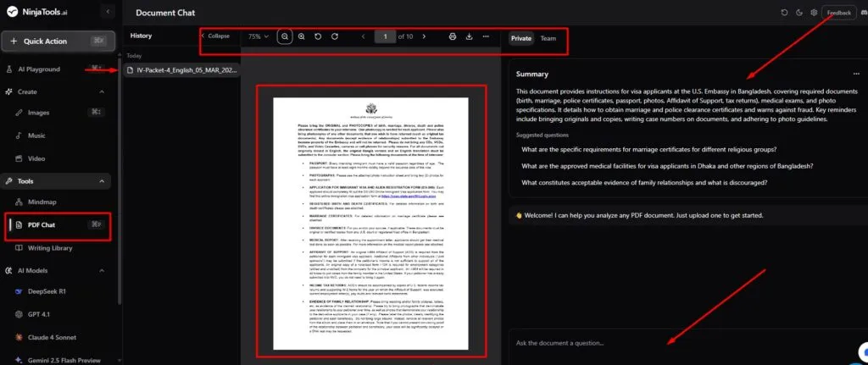868x365 pixels.
Task: Open settings via gear icon
Action: tap(814, 13)
